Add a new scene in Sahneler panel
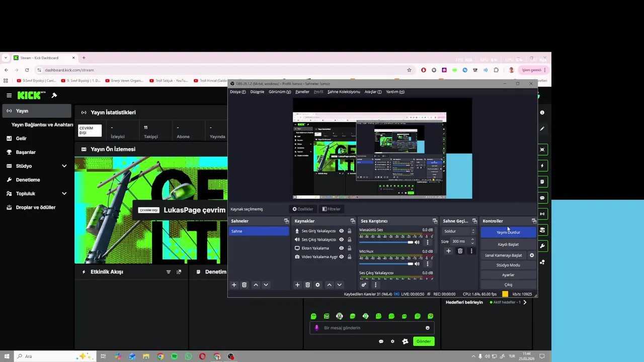 tap(234, 285)
